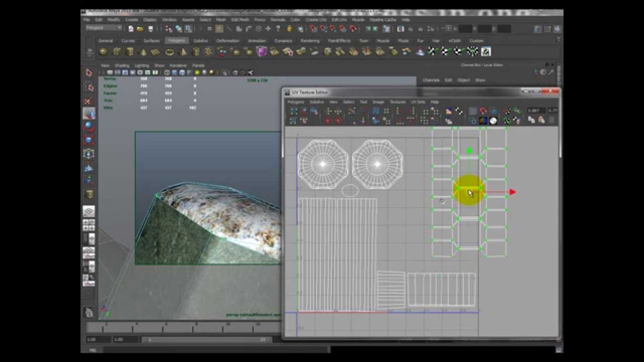Create a polygon cylinder from the shelf
This screenshot has height=362, width=644.
point(130,51)
